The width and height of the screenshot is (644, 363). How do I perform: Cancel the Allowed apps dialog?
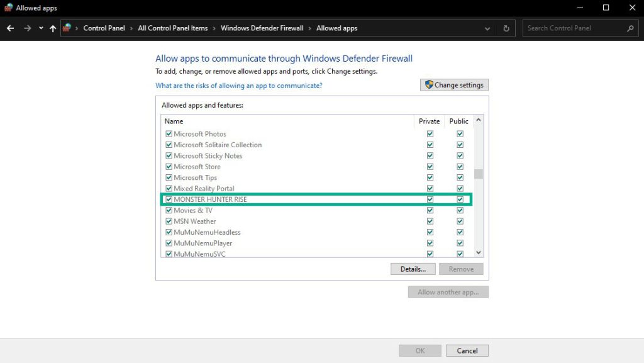(x=467, y=350)
